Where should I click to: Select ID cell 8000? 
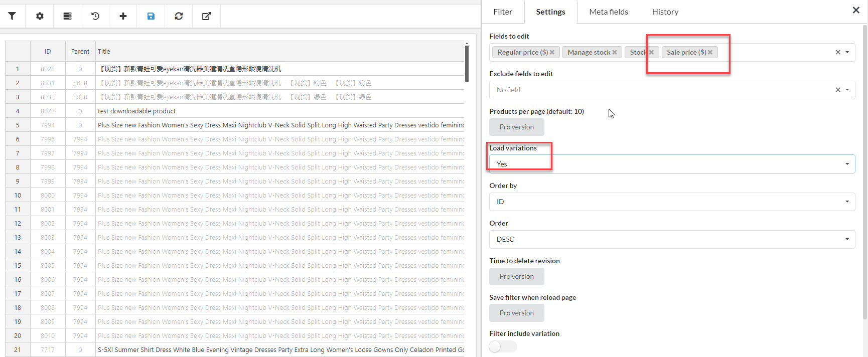coord(48,195)
